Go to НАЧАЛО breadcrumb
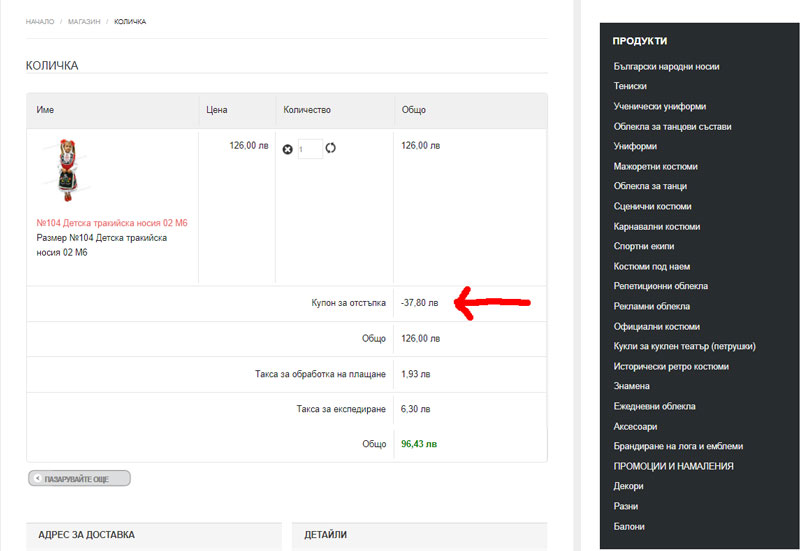This screenshot has width=800, height=551. pos(40,21)
